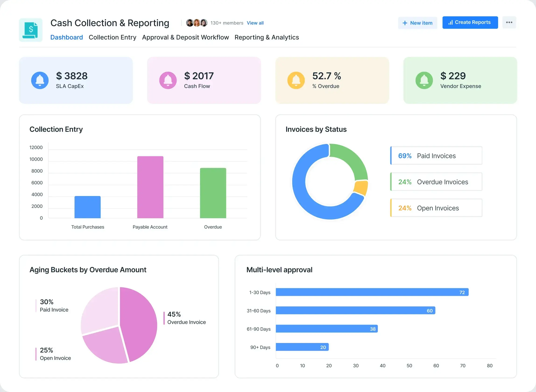Screen dimensions: 536x392
Task: Click the member avatars group
Action: pos(197,23)
